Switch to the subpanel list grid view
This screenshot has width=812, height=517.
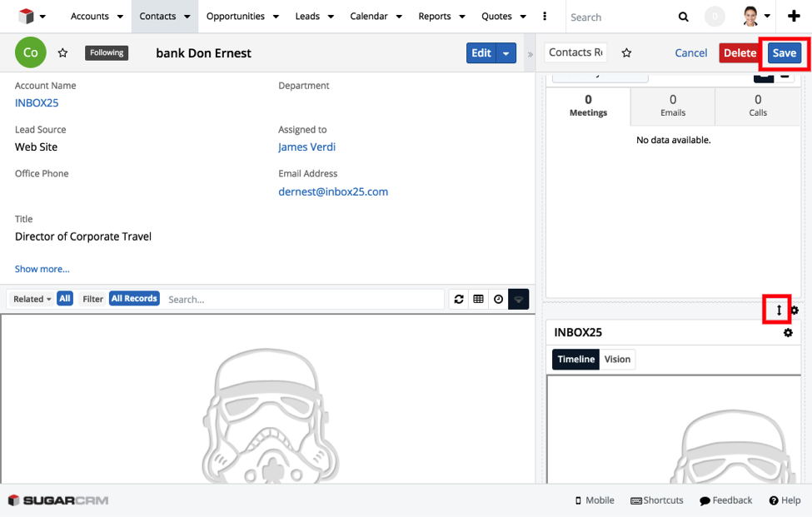click(x=479, y=299)
